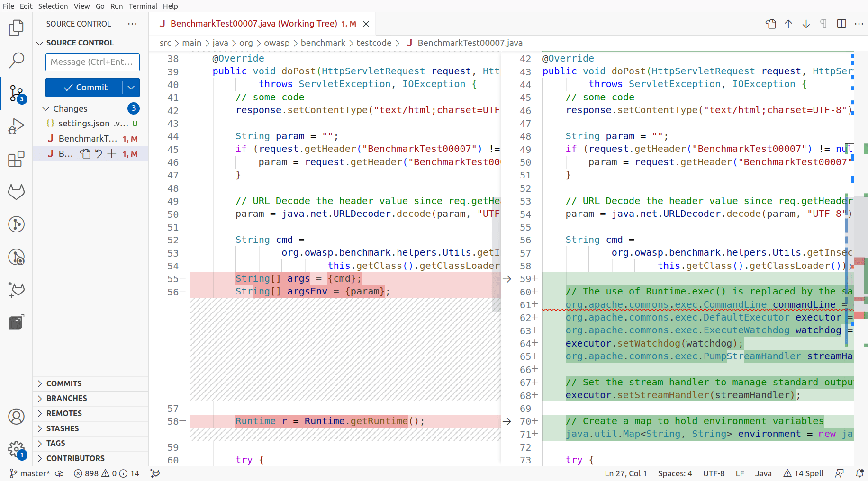This screenshot has height=481, width=868.
Task: Click 14 Spell indicator in status bar
Action: pyautogui.click(x=804, y=473)
